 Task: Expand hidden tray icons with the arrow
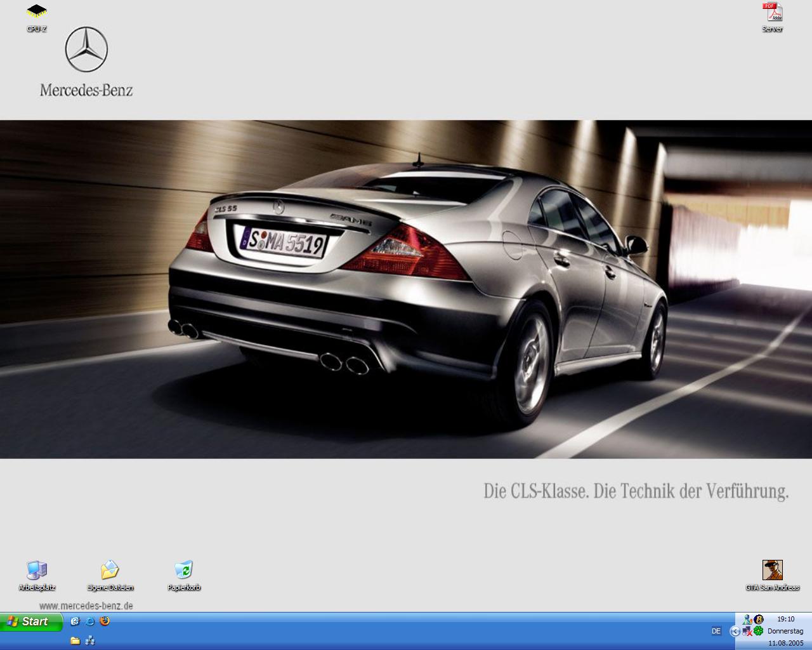tap(735, 631)
